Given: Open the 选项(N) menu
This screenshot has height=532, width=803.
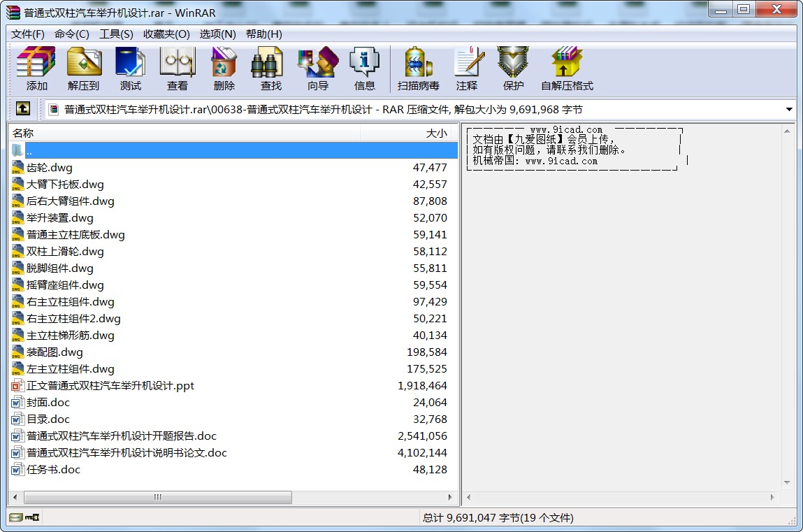Looking at the screenshot, I should [x=217, y=34].
